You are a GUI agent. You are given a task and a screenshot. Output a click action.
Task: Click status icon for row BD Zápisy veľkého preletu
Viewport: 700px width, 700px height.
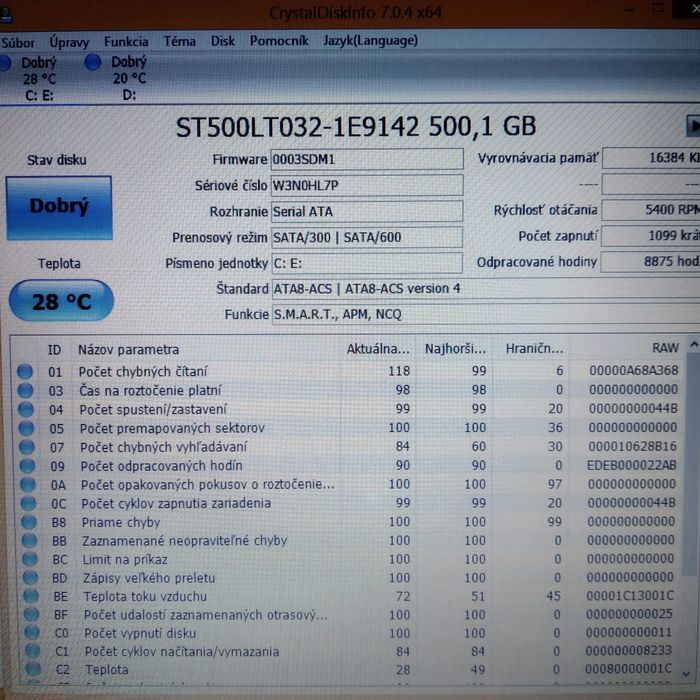click(x=30, y=578)
